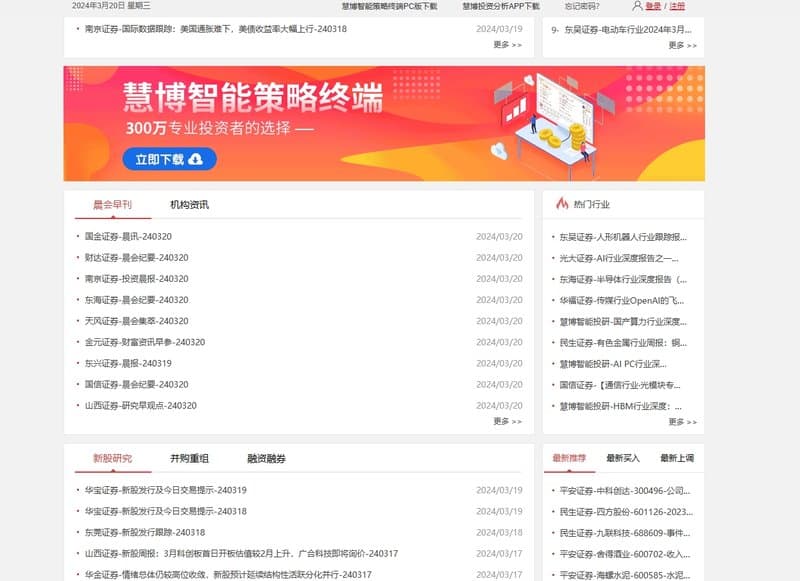Screen dimensions: 800x581
Task: Switch to the 并购重组 tab
Action: click(189, 459)
